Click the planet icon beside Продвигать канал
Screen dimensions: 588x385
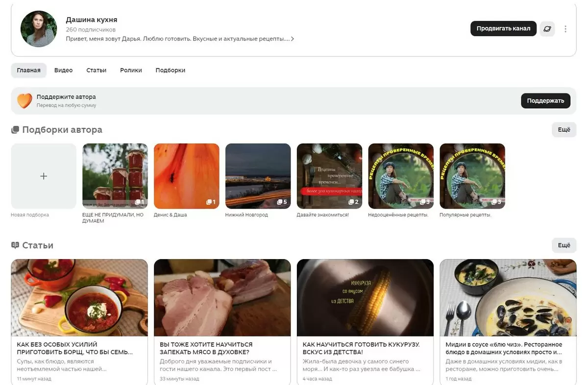pyautogui.click(x=547, y=29)
